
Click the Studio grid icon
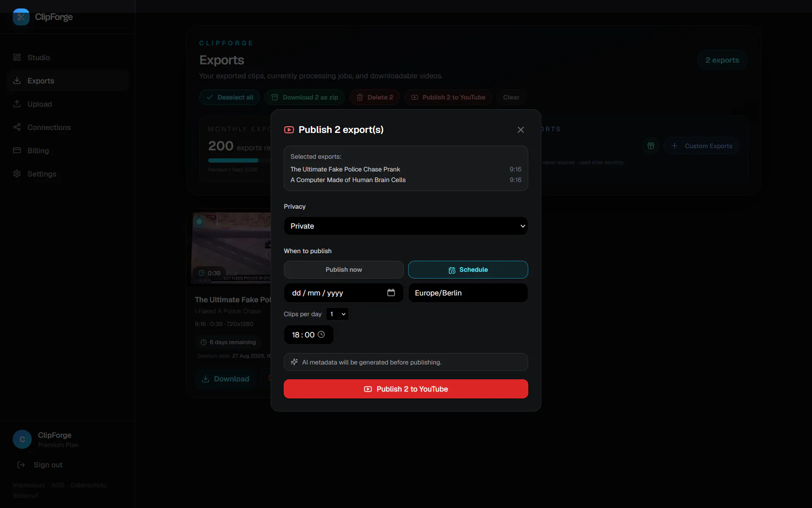(17, 57)
